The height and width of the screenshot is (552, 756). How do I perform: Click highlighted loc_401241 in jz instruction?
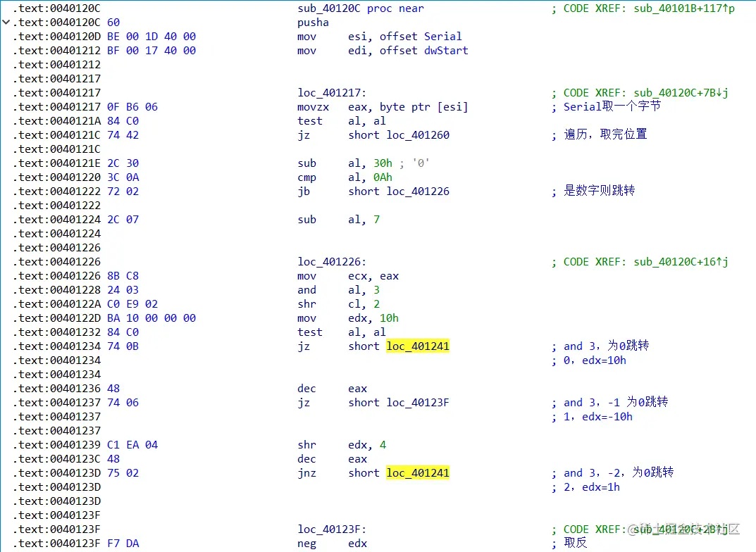click(418, 346)
